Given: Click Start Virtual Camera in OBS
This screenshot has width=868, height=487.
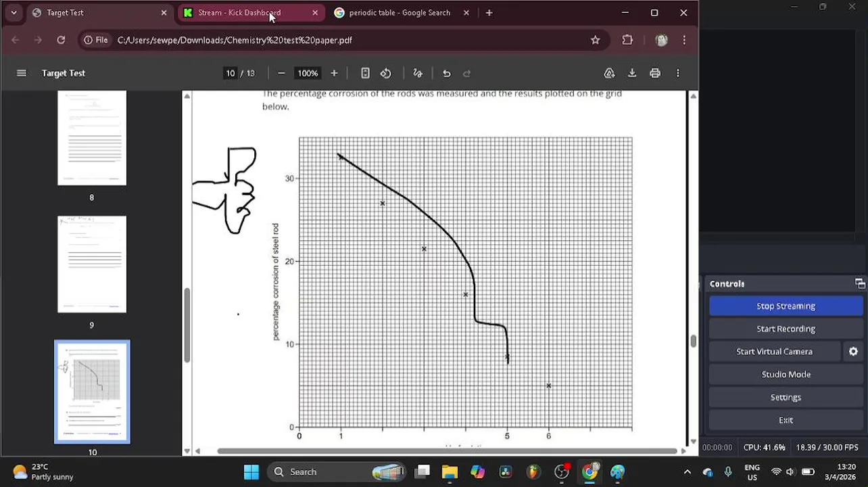Looking at the screenshot, I should click(774, 352).
